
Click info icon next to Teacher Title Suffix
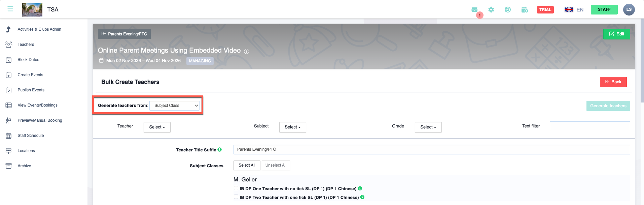pyautogui.click(x=220, y=150)
